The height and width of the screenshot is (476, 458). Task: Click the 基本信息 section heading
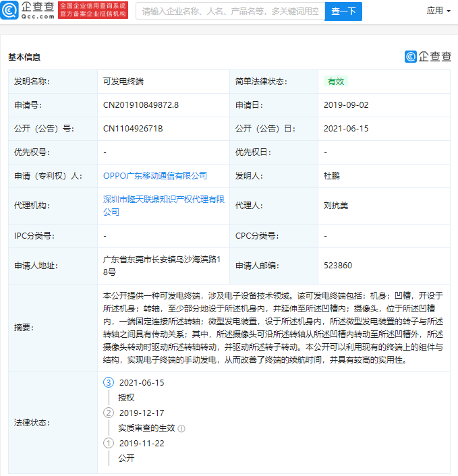[24, 57]
